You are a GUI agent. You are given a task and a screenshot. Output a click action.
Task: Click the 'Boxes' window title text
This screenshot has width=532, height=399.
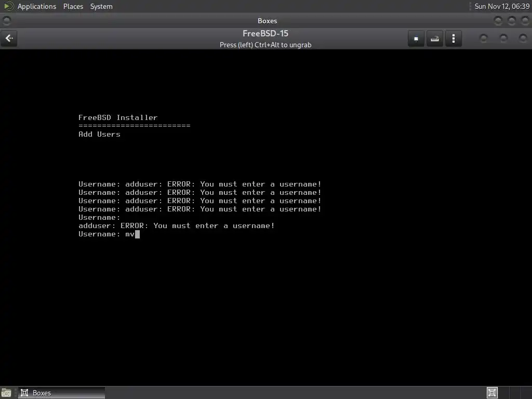coord(268,21)
